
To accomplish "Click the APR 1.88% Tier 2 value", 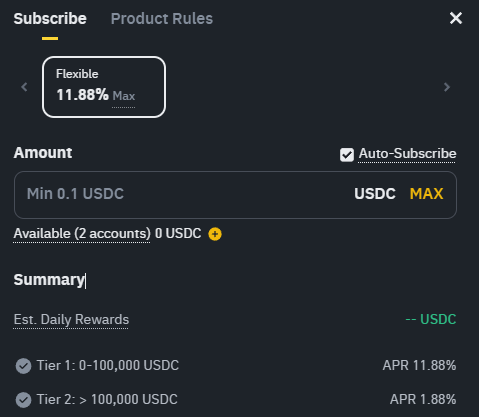I will tap(423, 399).
